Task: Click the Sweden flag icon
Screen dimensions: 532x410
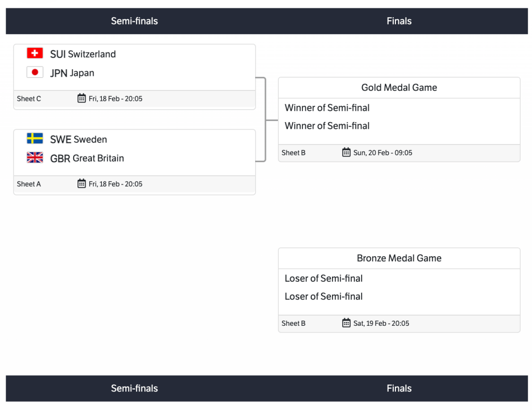Action: click(x=35, y=138)
